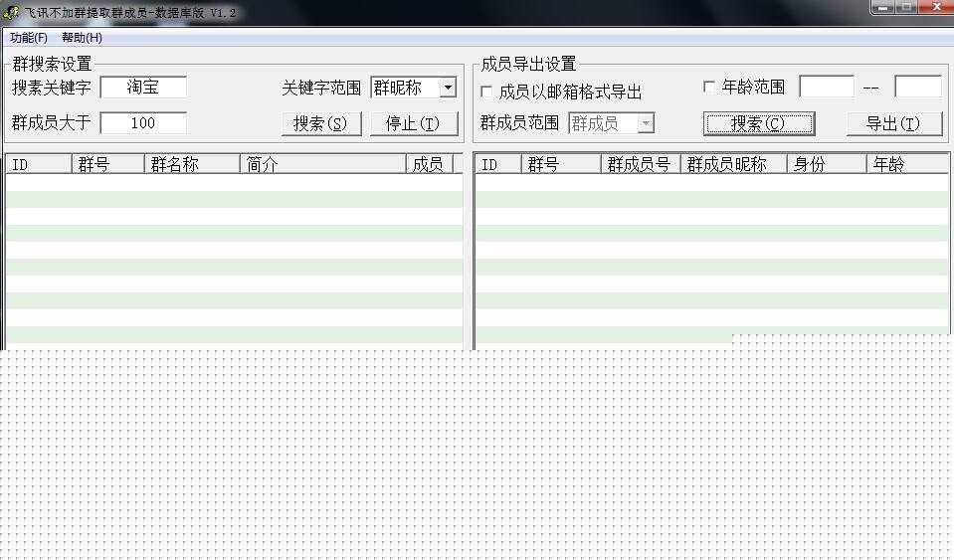The height and width of the screenshot is (560, 954).
Task: Minimize the application window
Action: (x=883, y=7)
